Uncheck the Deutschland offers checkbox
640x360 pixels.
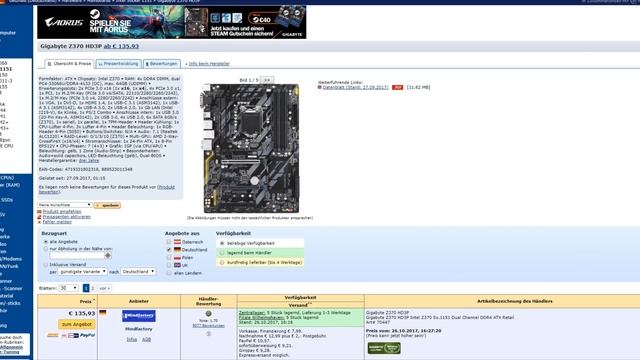coord(169,250)
